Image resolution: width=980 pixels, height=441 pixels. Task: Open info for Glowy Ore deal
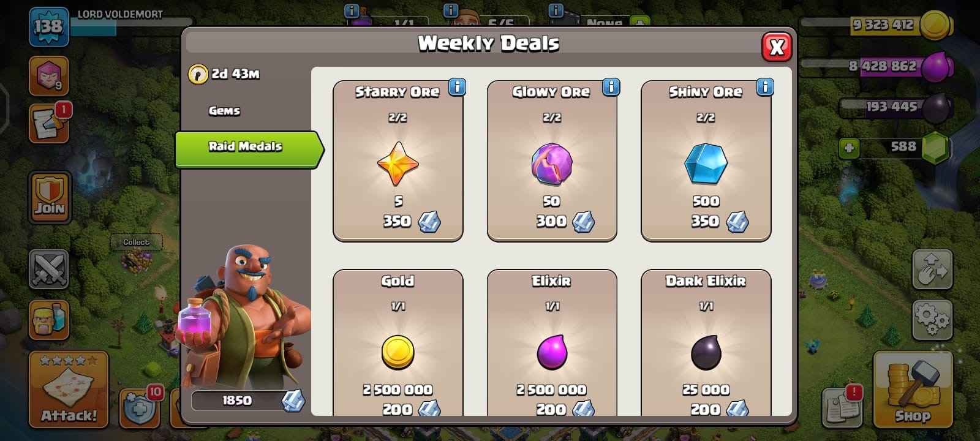coord(611,87)
